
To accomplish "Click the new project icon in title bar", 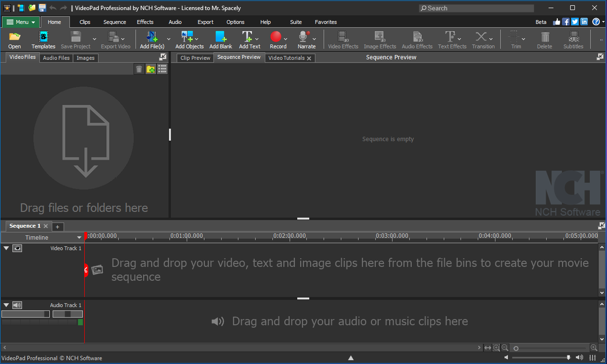I will (x=21, y=8).
